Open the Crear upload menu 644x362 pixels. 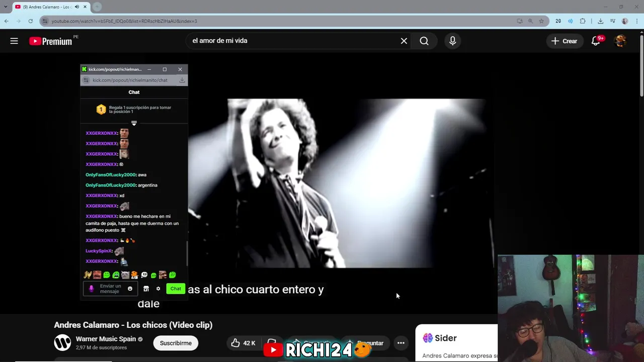pyautogui.click(x=564, y=41)
